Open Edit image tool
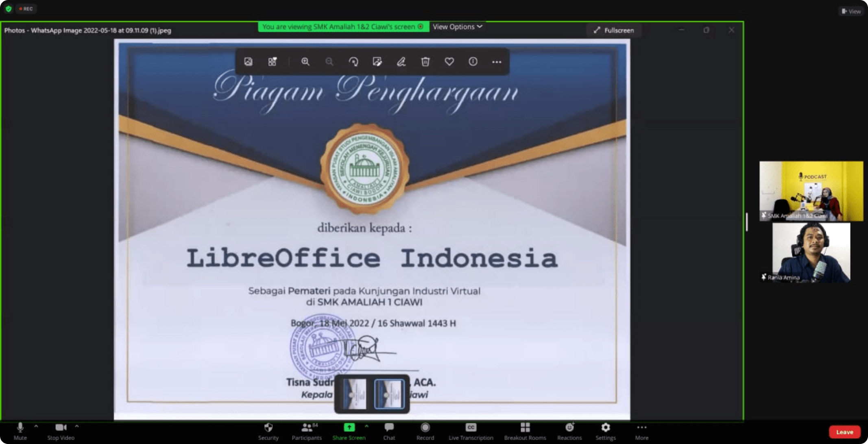The width and height of the screenshot is (868, 444). click(x=377, y=62)
